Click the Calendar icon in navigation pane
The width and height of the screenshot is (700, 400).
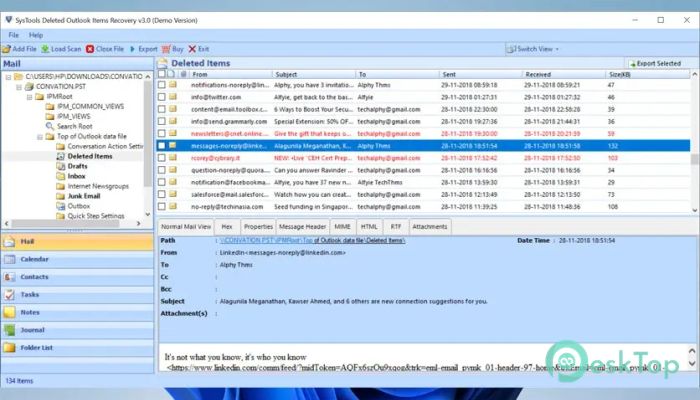pyautogui.click(x=9, y=259)
